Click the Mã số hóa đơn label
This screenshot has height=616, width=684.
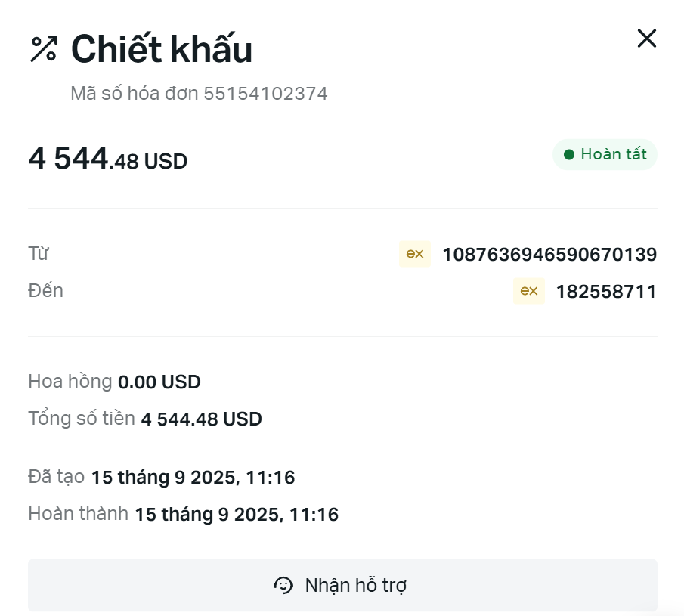pos(135,94)
